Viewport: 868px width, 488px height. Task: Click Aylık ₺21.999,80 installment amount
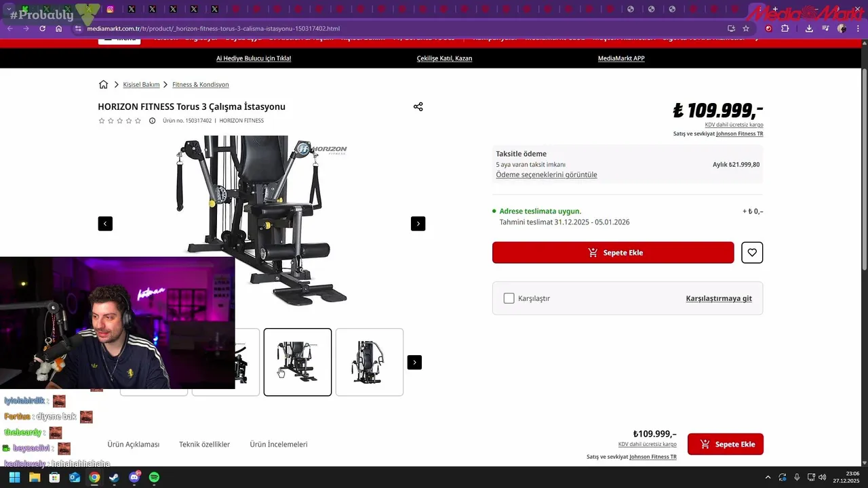[x=736, y=165]
